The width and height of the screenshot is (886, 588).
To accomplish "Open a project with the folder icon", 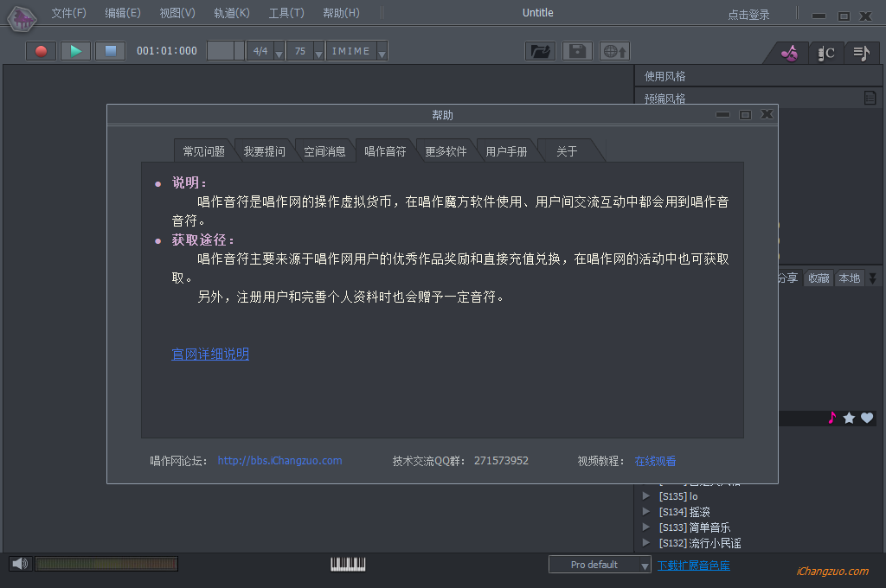I will [540, 50].
